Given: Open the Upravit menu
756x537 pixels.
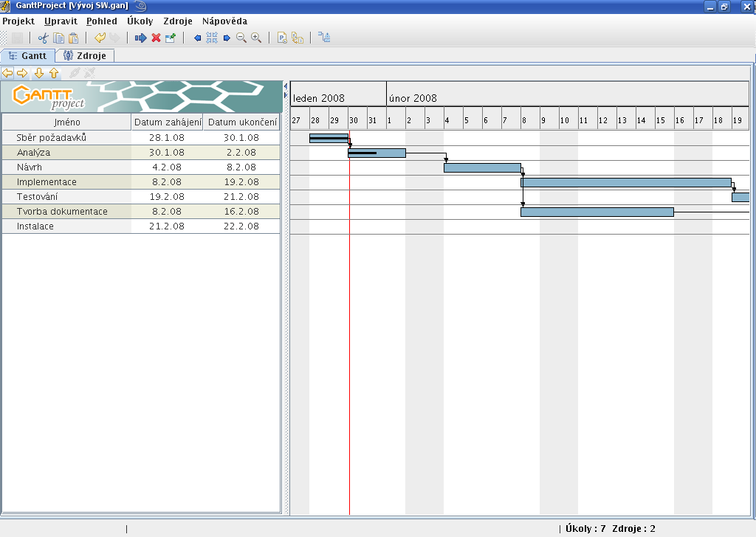Looking at the screenshot, I should [x=61, y=21].
